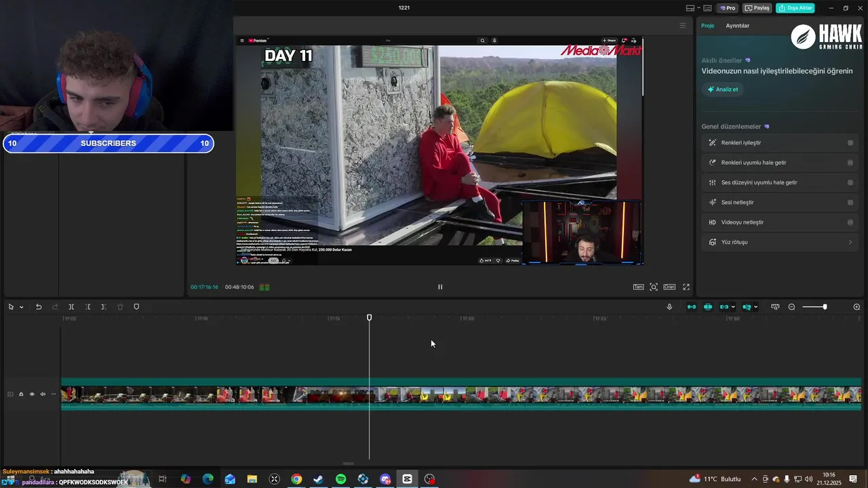Open Steam from the taskbar
Image resolution: width=868 pixels, height=488 pixels.
[318, 479]
